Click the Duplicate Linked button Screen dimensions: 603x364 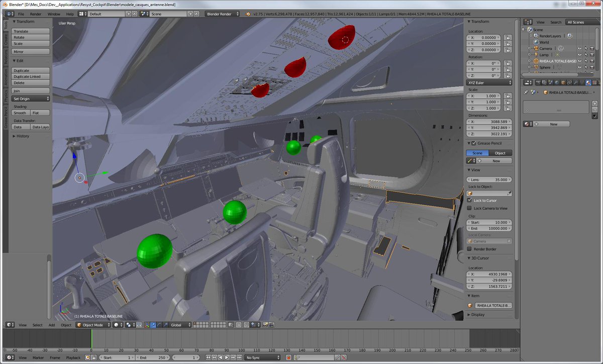(31, 77)
